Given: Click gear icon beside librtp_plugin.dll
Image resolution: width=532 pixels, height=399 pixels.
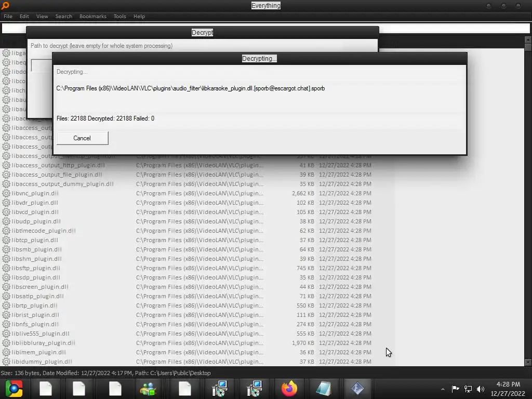Looking at the screenshot, I should [6, 305].
